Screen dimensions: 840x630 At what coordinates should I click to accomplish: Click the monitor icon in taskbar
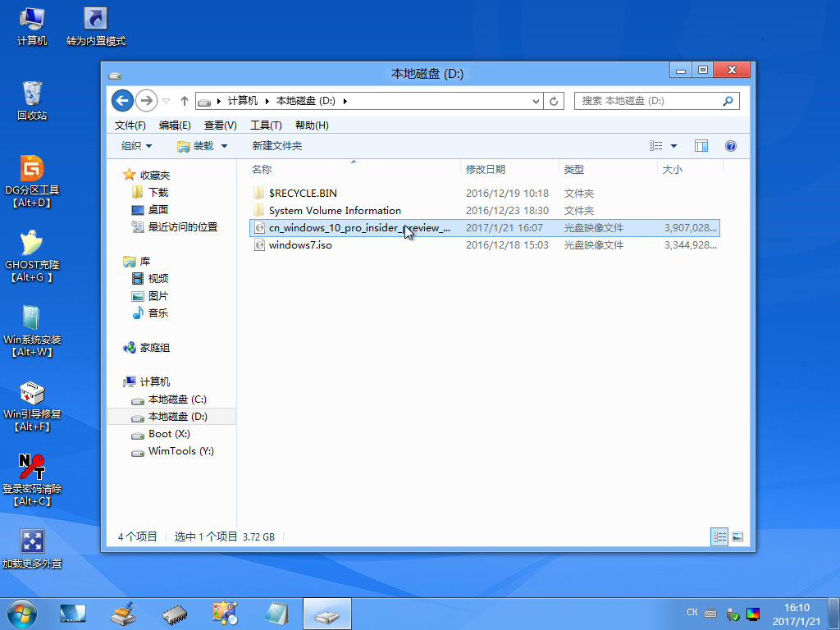pos(72,614)
